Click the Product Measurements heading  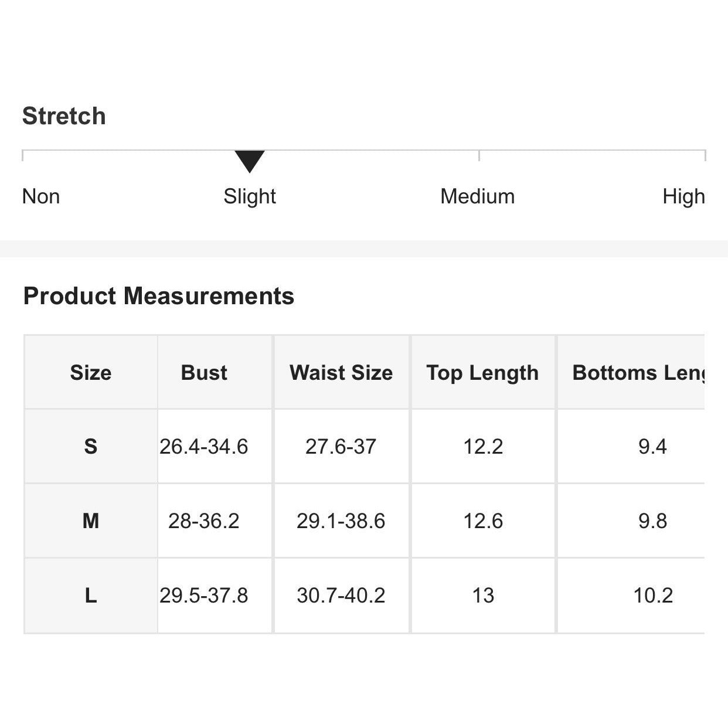[x=159, y=296]
